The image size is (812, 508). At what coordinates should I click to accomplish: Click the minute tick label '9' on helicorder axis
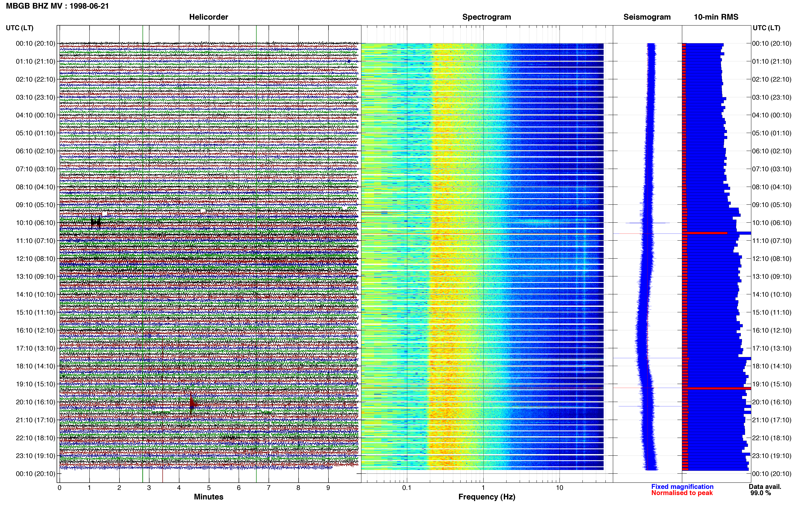[x=328, y=488]
